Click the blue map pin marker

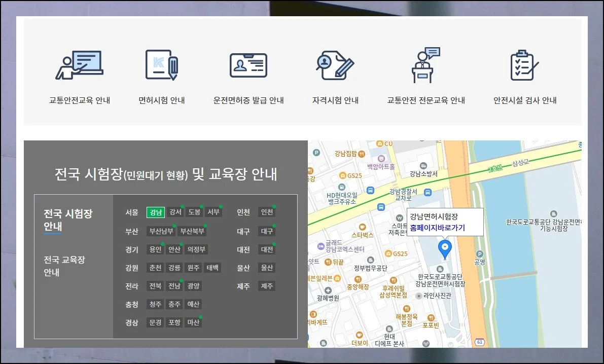point(445,248)
